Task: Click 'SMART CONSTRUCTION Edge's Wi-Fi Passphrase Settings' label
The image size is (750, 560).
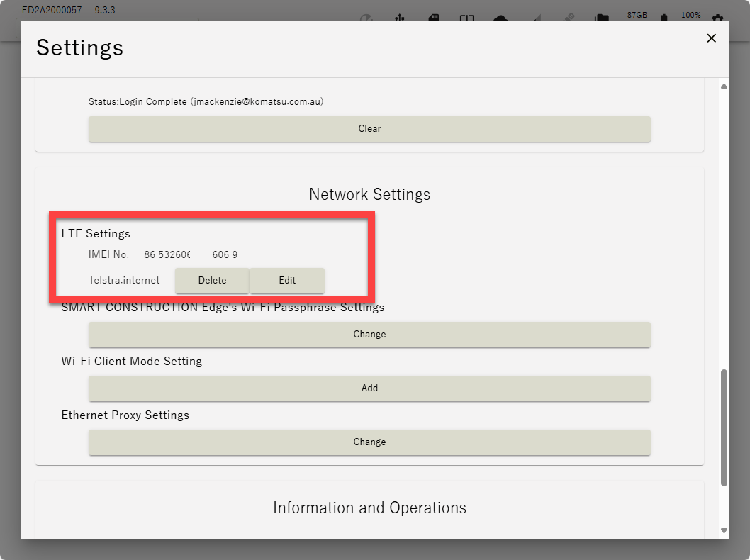Action: pyautogui.click(x=223, y=307)
